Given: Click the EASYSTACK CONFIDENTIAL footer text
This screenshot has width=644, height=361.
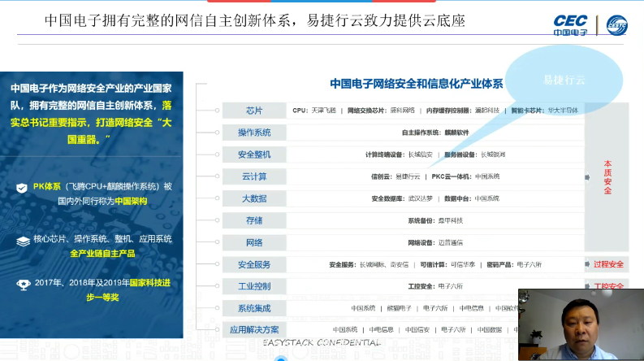Looking at the screenshot, I should click(x=322, y=342).
